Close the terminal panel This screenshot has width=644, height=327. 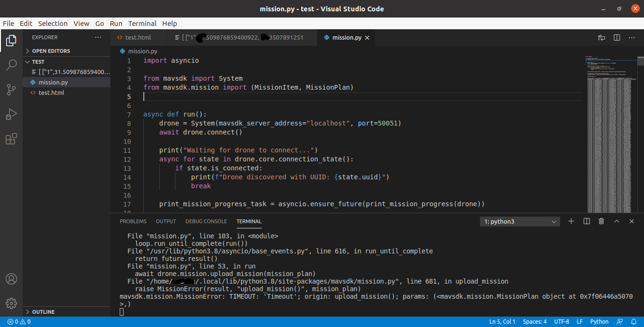632,221
